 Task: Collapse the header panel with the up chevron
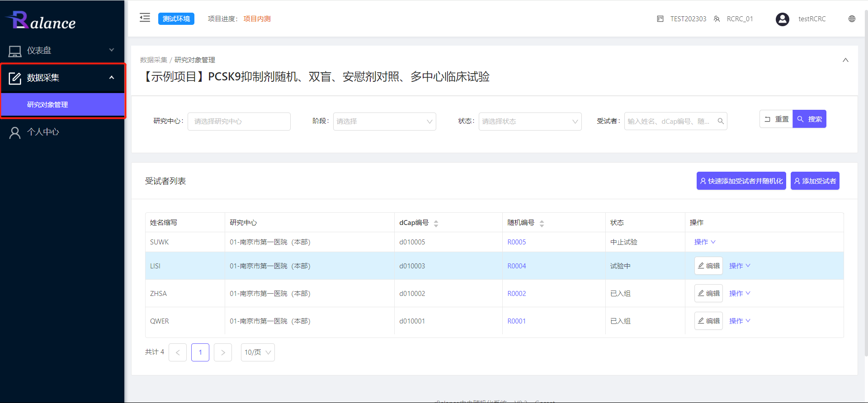pos(845,60)
